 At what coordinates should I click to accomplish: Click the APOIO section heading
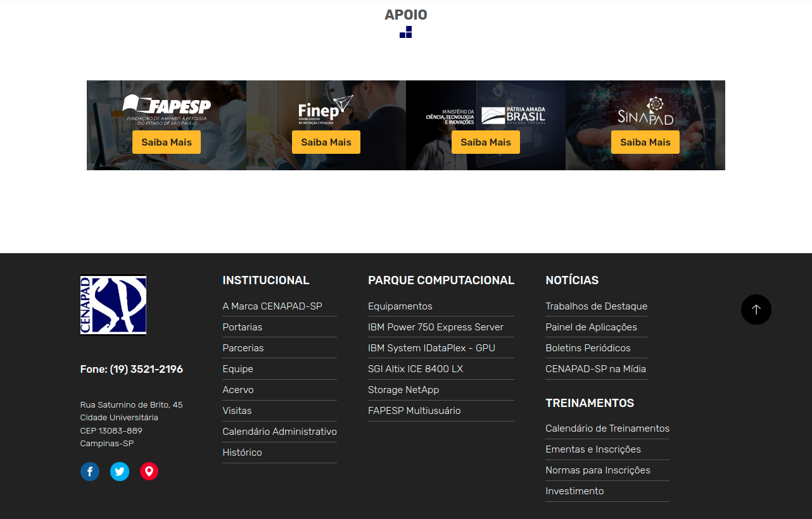point(406,15)
